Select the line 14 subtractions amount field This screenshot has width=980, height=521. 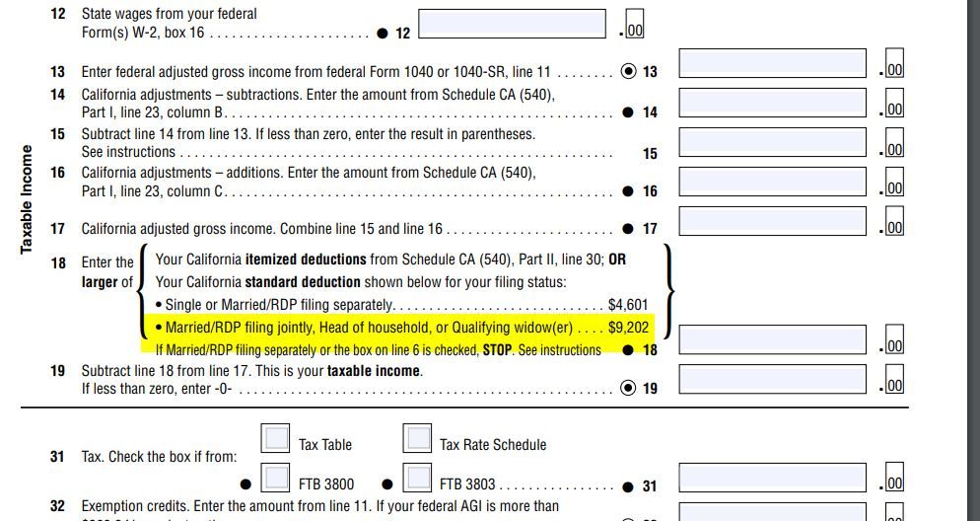coord(773,103)
